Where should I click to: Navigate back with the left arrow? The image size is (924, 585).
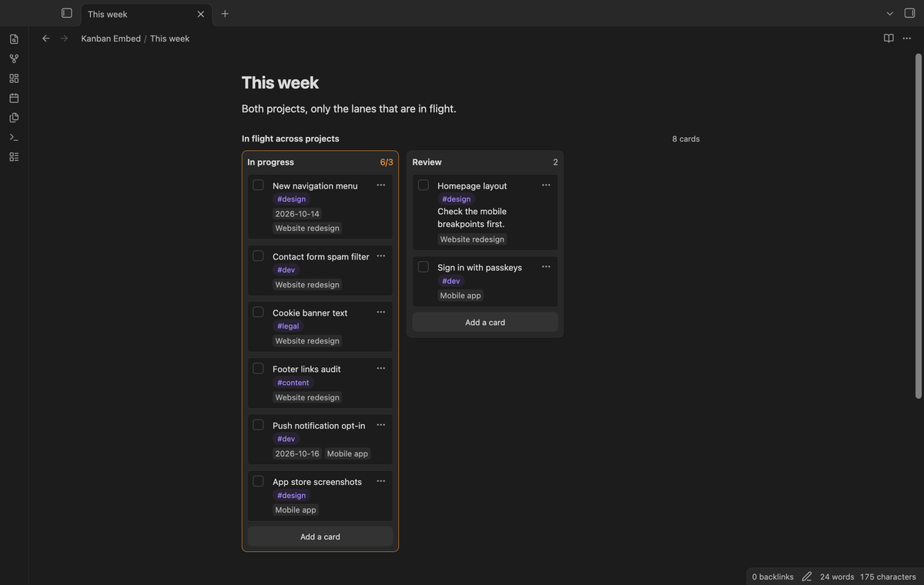pos(45,38)
